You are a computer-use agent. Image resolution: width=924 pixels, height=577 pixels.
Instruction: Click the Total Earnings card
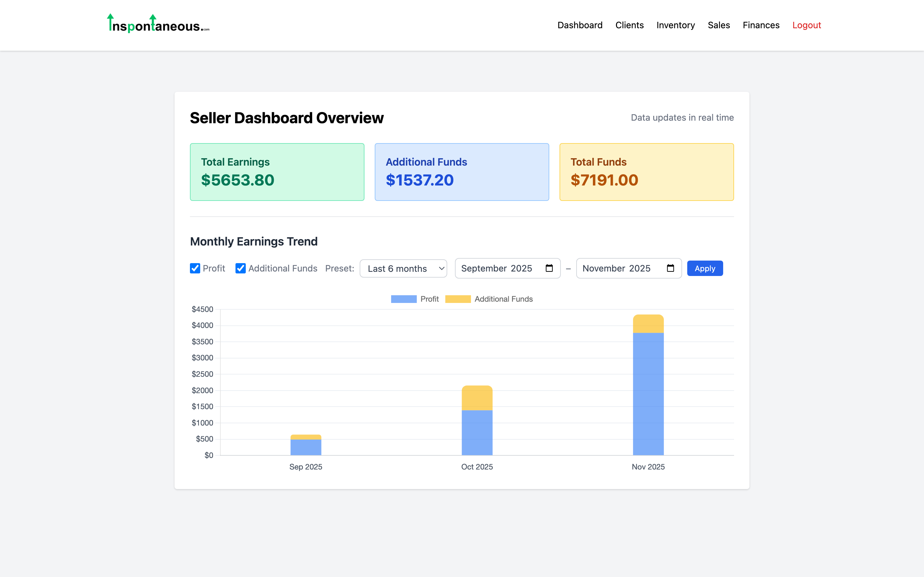point(277,172)
